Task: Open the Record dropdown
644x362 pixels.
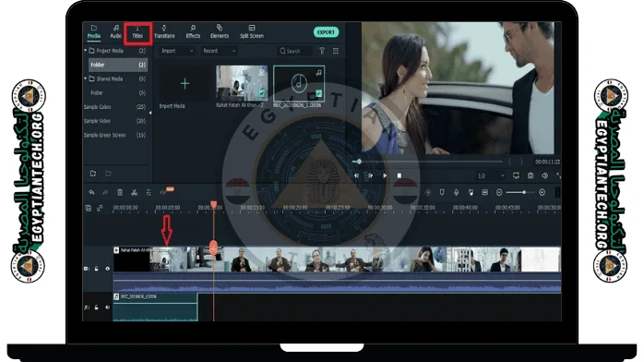Action: click(x=220, y=51)
